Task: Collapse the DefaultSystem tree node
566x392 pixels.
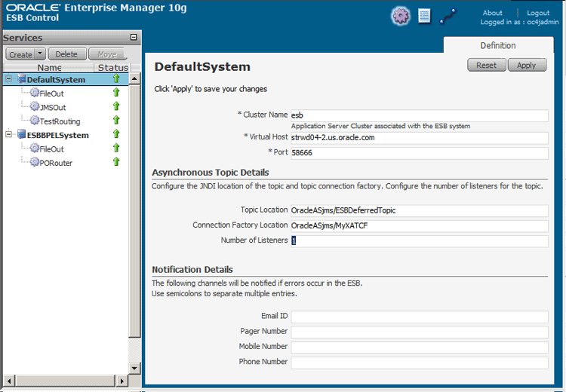Action: pyautogui.click(x=8, y=79)
